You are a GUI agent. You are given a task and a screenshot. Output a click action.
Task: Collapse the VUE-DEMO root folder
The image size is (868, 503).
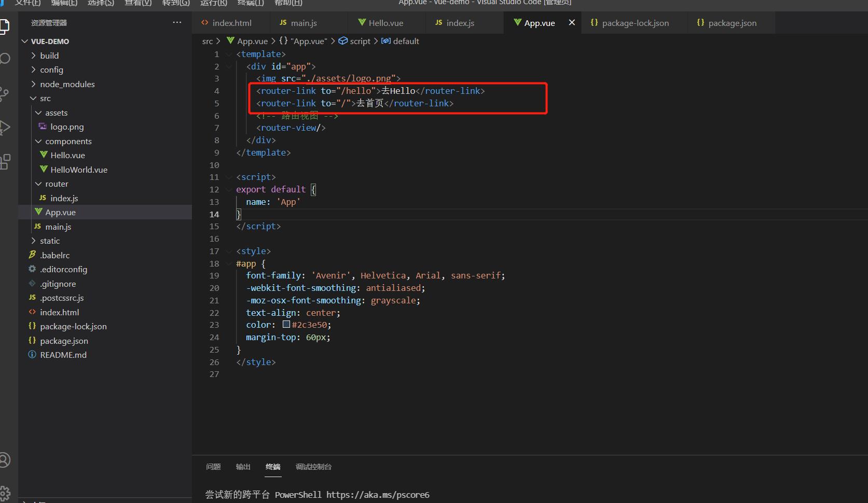tap(24, 41)
